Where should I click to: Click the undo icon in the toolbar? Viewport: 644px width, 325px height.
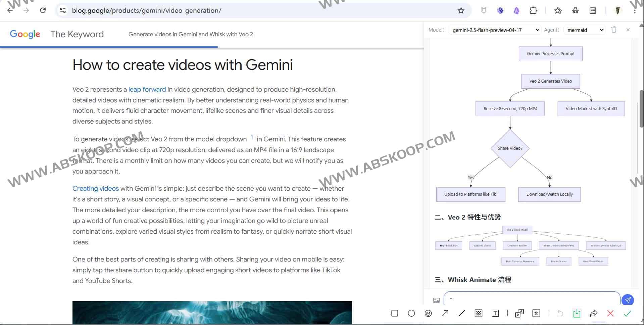pyautogui.click(x=560, y=313)
